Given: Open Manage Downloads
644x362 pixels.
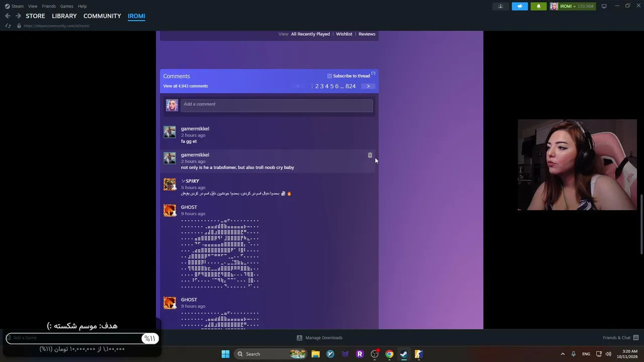Looking at the screenshot, I should (319, 338).
